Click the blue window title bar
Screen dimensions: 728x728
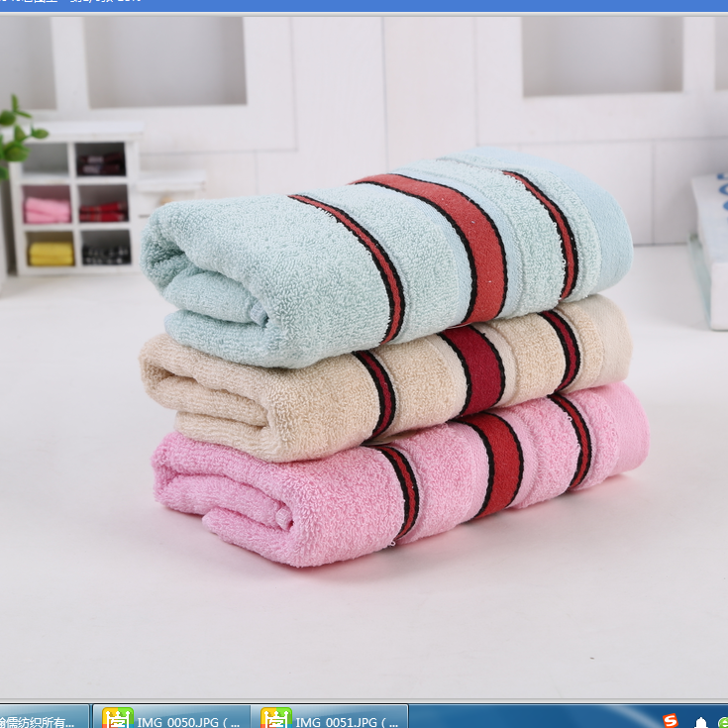pos(396,5)
